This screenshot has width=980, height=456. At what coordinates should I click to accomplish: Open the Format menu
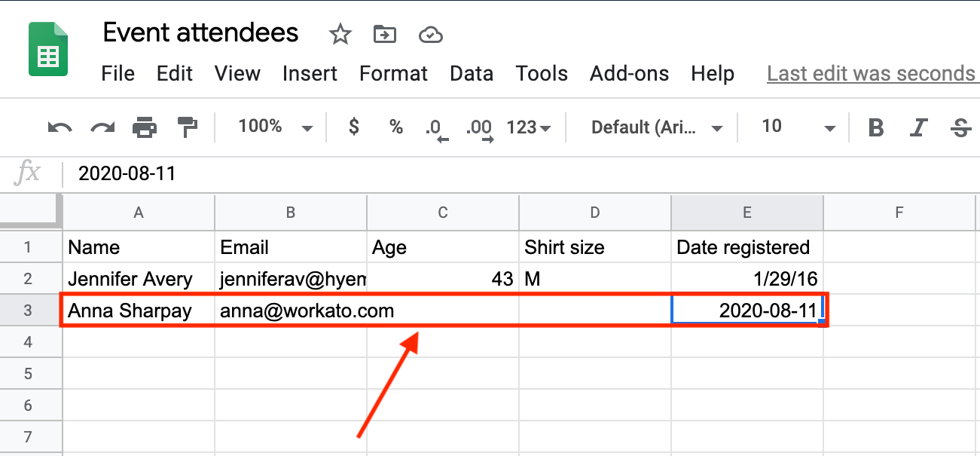[393, 73]
